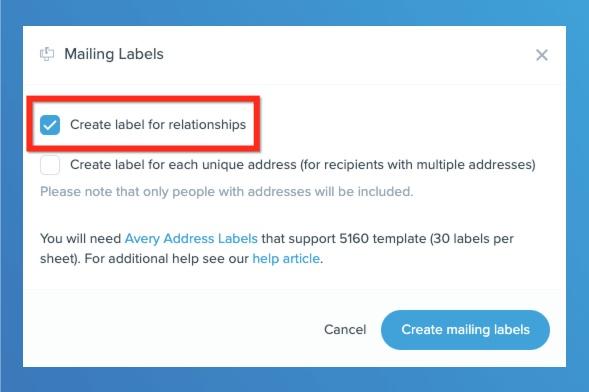Click the 'Mailing Labels' dialog title text
The width and height of the screenshot is (589, 392).
(x=114, y=54)
